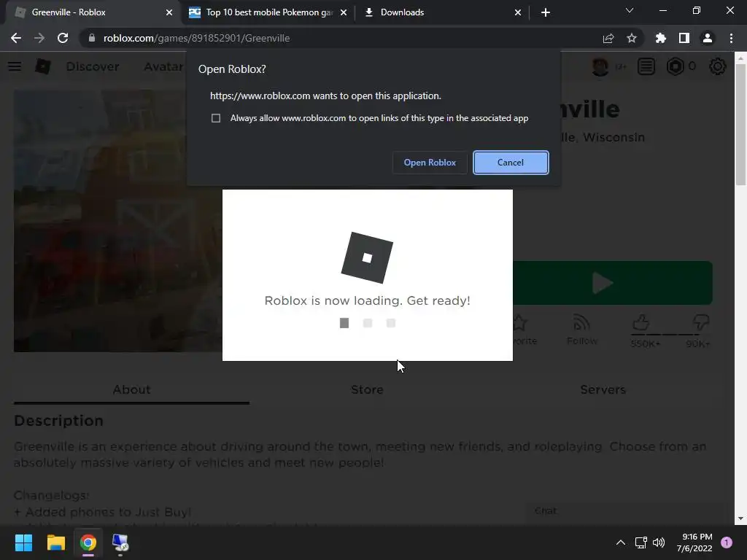Show hidden system tray icons
The image size is (747, 560).
[620, 542]
